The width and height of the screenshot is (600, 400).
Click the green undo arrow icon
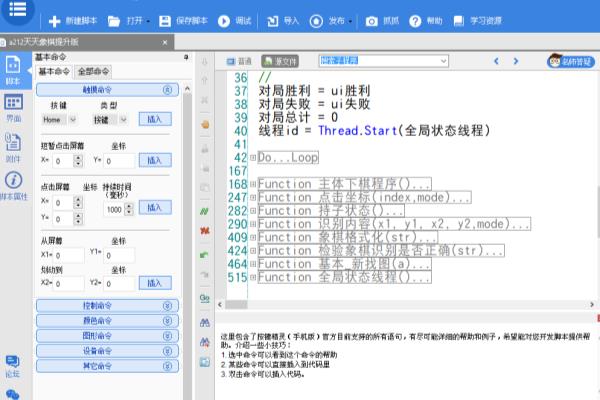205,255
